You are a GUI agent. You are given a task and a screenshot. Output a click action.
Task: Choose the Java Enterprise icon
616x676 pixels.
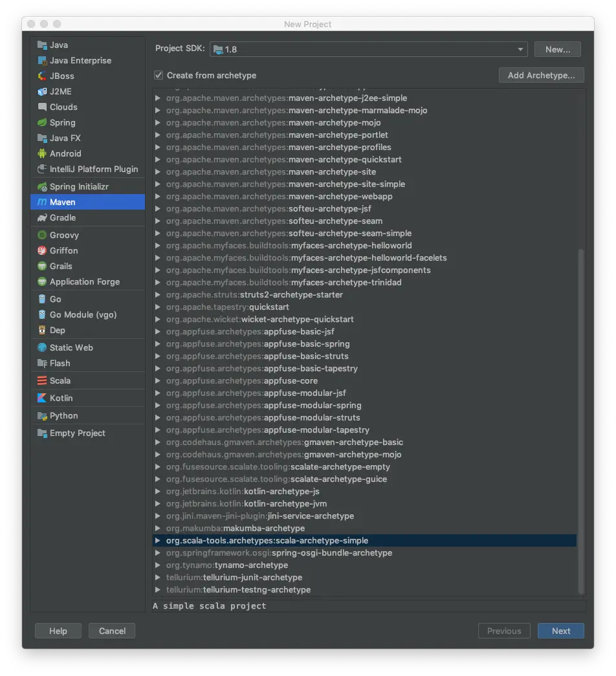pyautogui.click(x=42, y=60)
